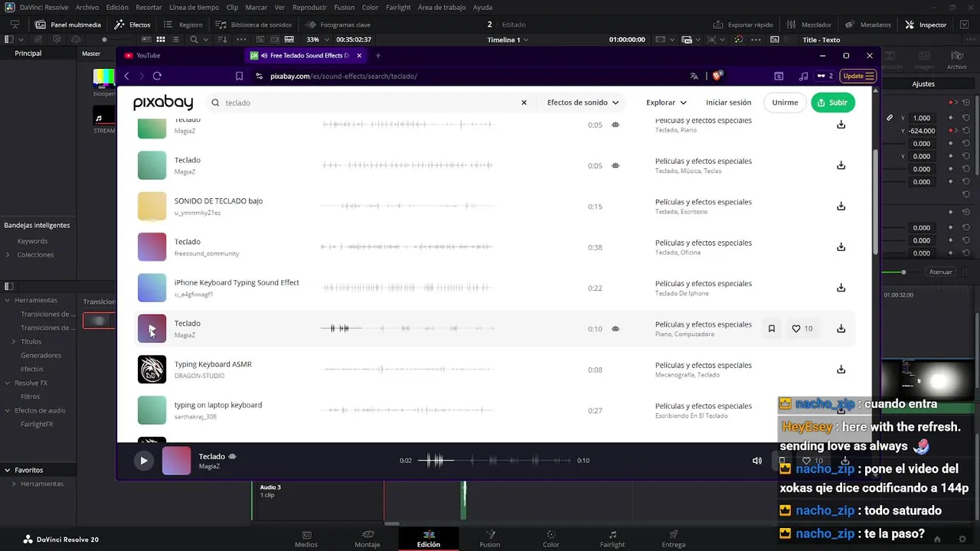Download 'SONIDO DE TECLADO bajo' sound
Viewport: 980px width, 551px height.
click(x=841, y=206)
